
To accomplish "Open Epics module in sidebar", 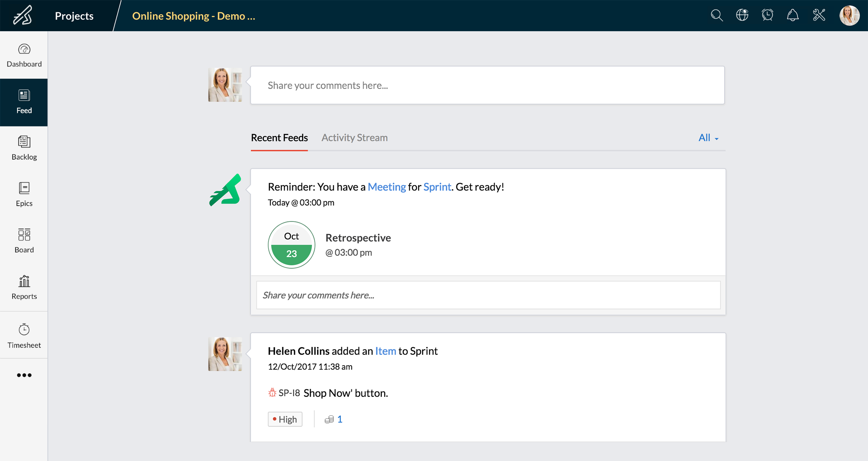I will coord(24,195).
